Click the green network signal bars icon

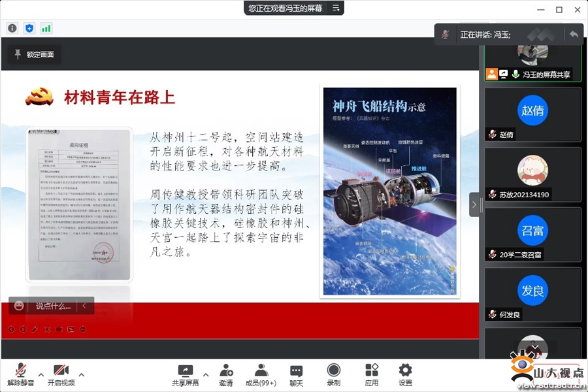pos(46,28)
